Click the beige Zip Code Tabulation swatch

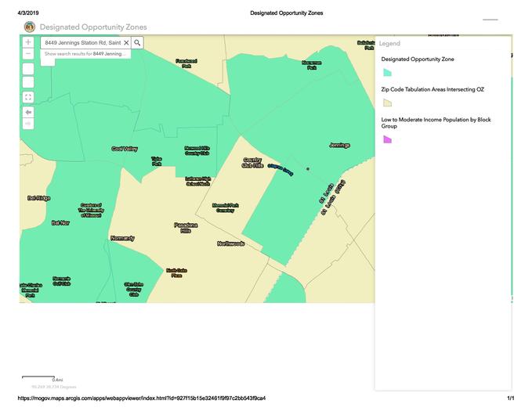coord(386,103)
